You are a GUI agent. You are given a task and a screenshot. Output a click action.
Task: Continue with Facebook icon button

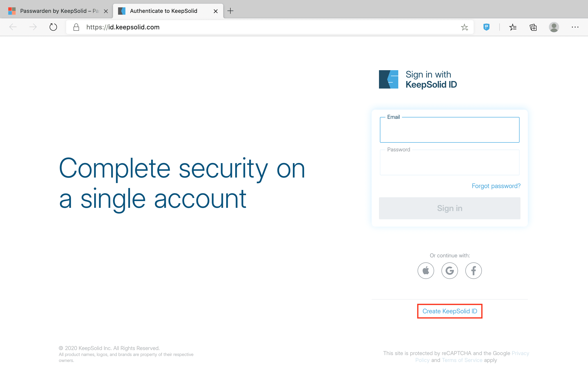(473, 271)
